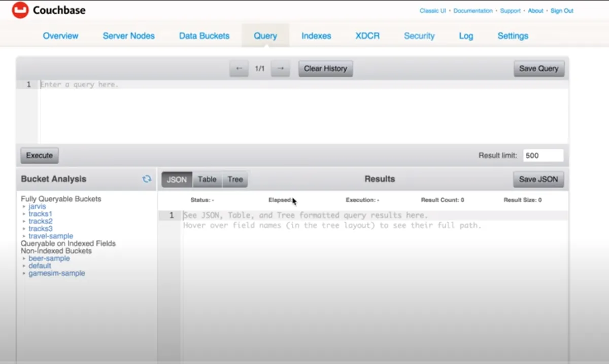Go to next query with right arrow
The width and height of the screenshot is (609, 364).
click(280, 68)
